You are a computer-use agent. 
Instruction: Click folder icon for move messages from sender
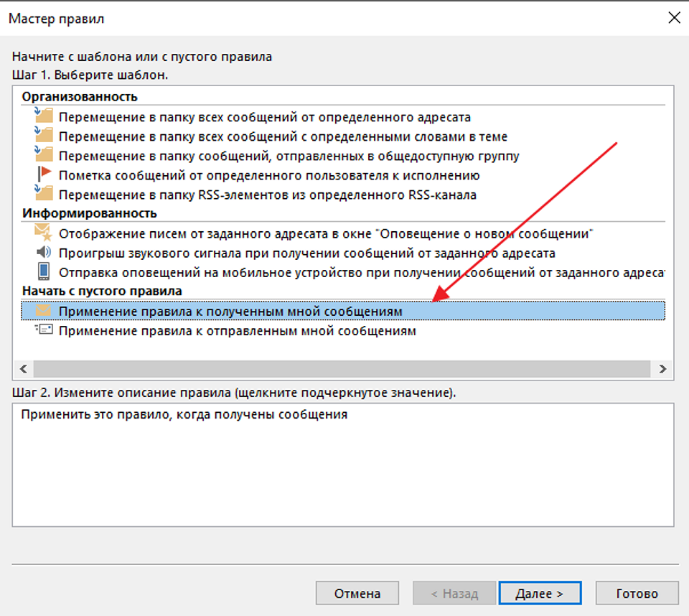(44, 116)
